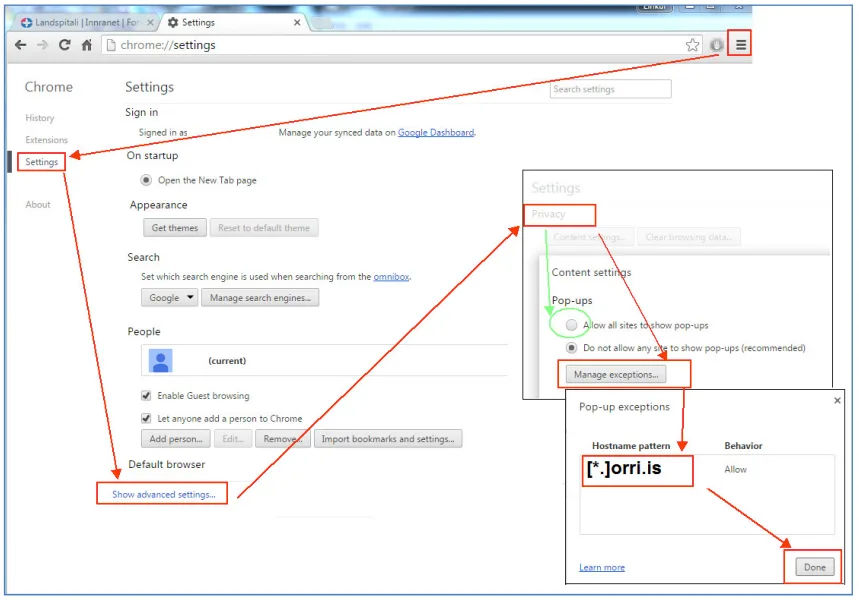
Task: Click Manage search engines button
Action: click(260, 298)
